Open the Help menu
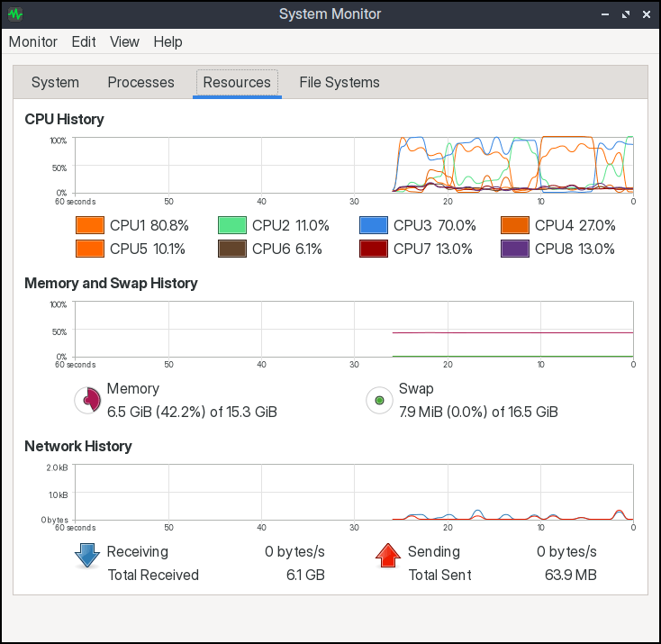The height and width of the screenshot is (644, 661). pyautogui.click(x=168, y=41)
